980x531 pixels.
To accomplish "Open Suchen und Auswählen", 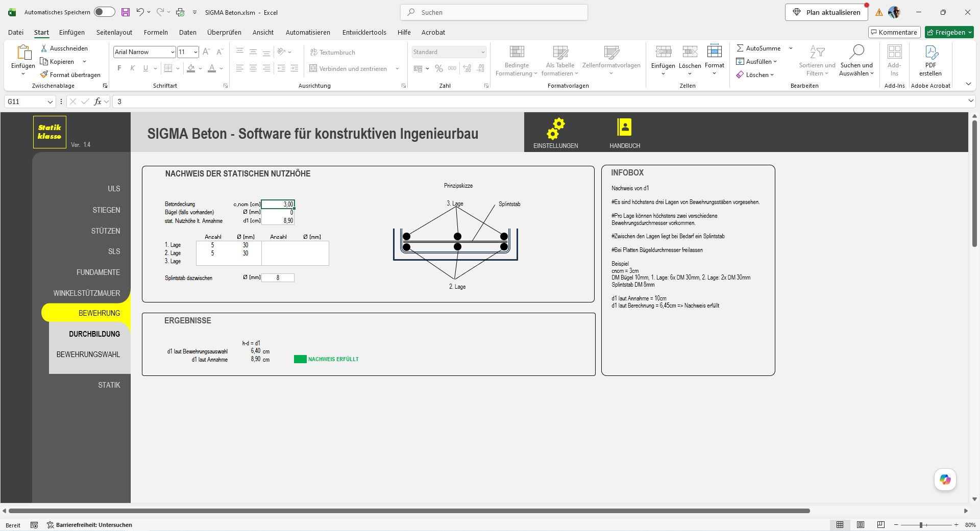I will 856,60.
